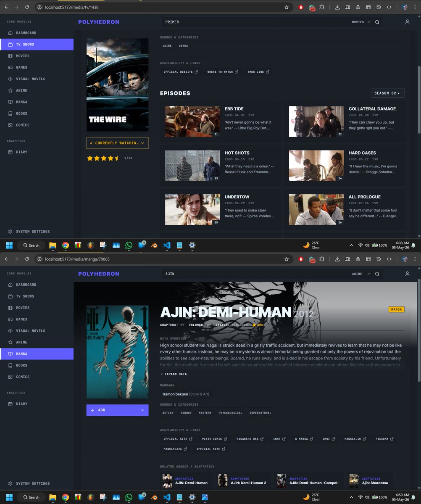Viewport: 421px width, 504px height.
Task: Open the Ebb Tide episode thumbnail
Action: [x=192, y=121]
